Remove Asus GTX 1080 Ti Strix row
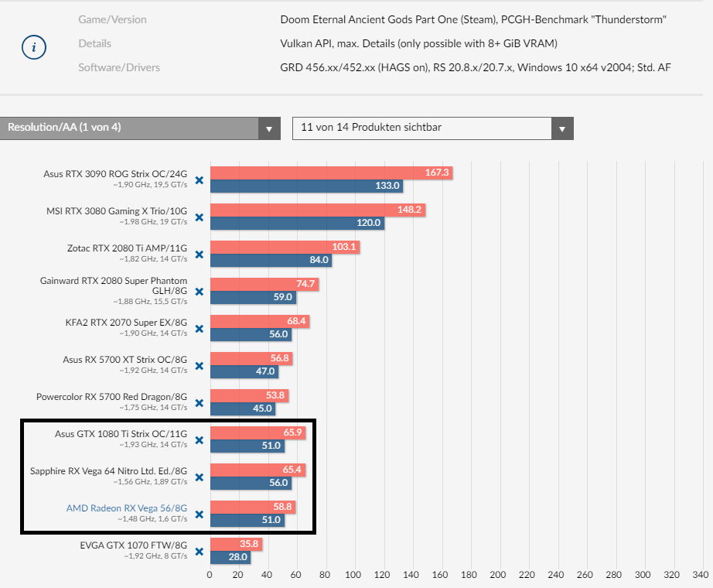Viewport: 713px width, 588px height. pos(200,440)
